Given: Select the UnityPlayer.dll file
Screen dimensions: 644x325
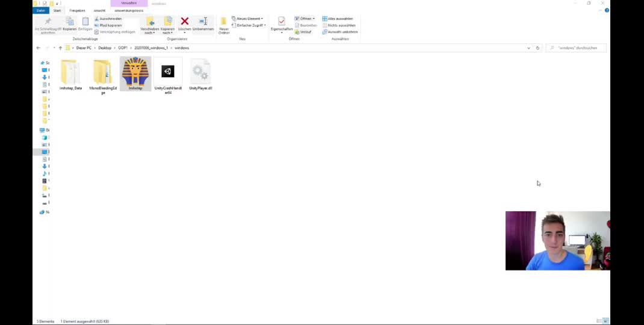Looking at the screenshot, I should pyautogui.click(x=200, y=73).
